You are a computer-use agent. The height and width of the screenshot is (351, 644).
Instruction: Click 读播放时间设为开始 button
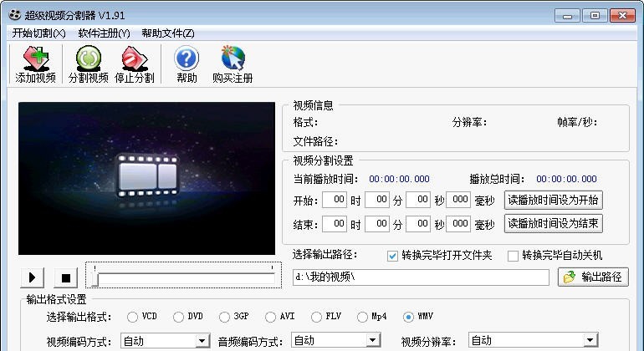(553, 201)
